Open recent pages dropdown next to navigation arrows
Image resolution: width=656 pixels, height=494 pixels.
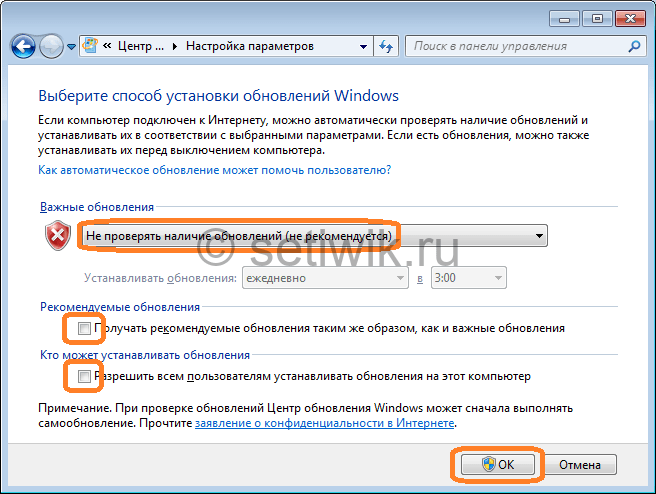72,47
